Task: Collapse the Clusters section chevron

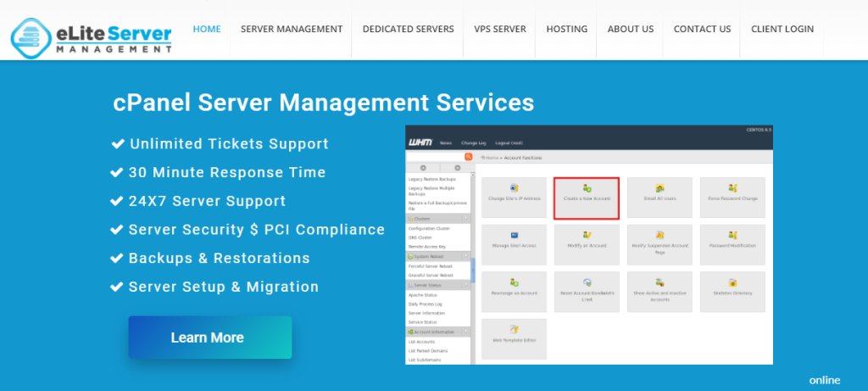Action: [x=465, y=219]
